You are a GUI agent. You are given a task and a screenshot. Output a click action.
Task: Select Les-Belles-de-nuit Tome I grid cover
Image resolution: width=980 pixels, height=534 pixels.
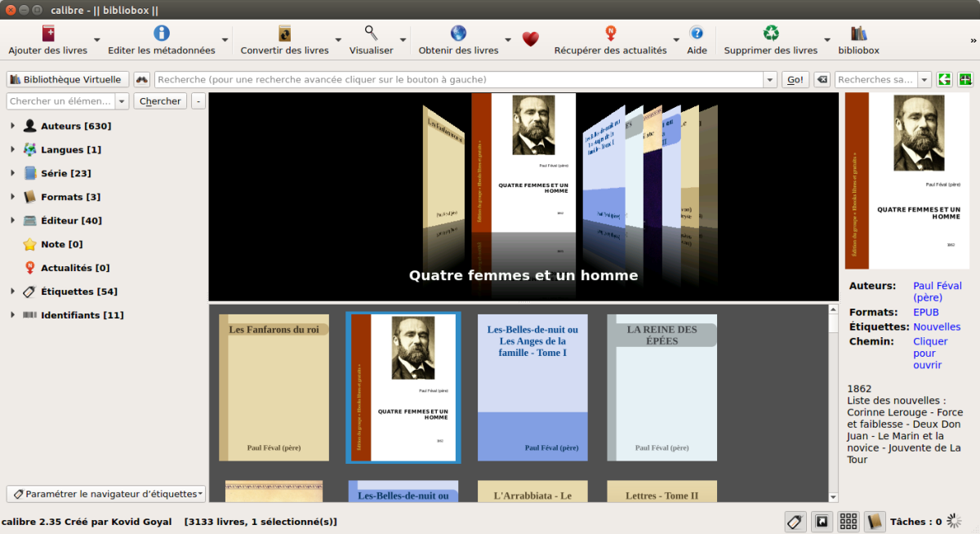(532, 388)
